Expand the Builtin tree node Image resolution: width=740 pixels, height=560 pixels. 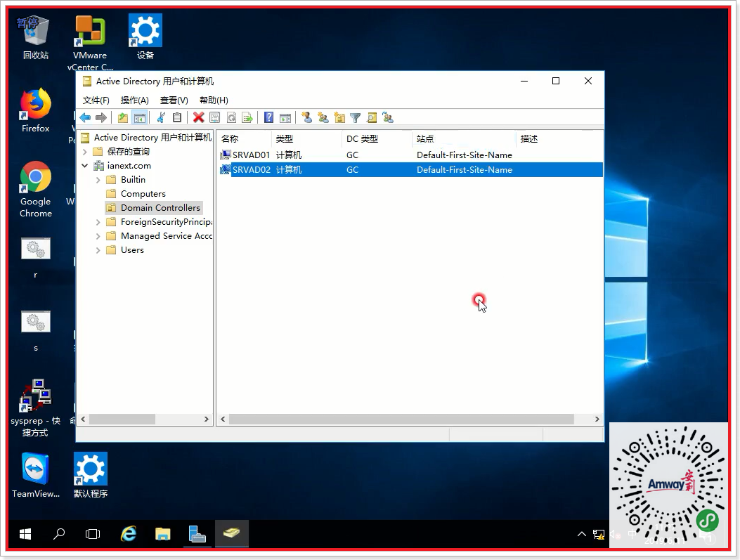tap(98, 180)
